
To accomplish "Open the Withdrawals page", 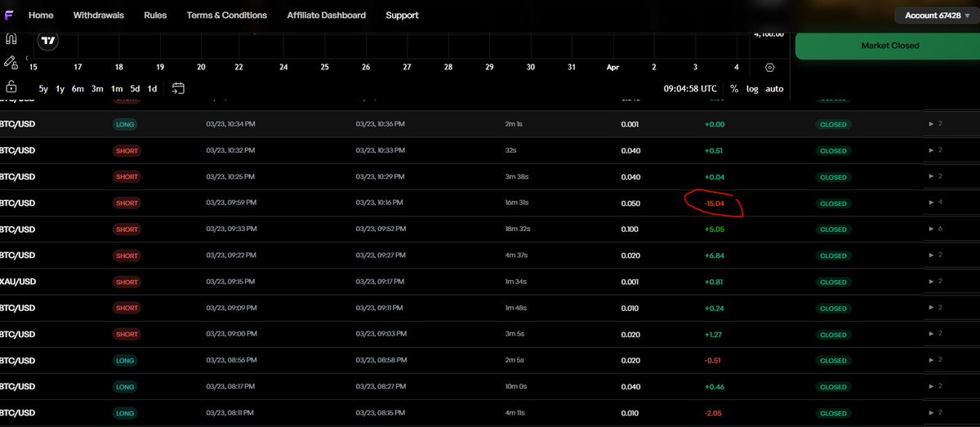I will click(x=98, y=15).
